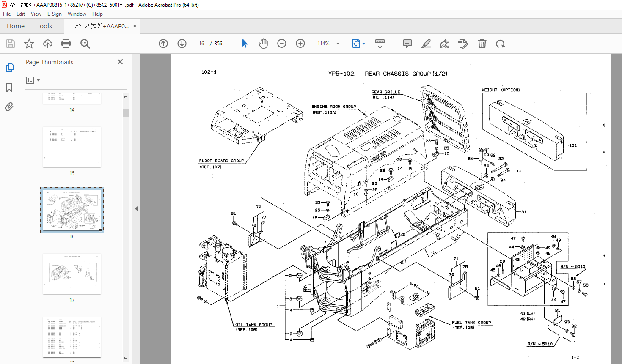Open the Attachments paperclip panel
Screen dimensions: 622x364
pos(9,107)
